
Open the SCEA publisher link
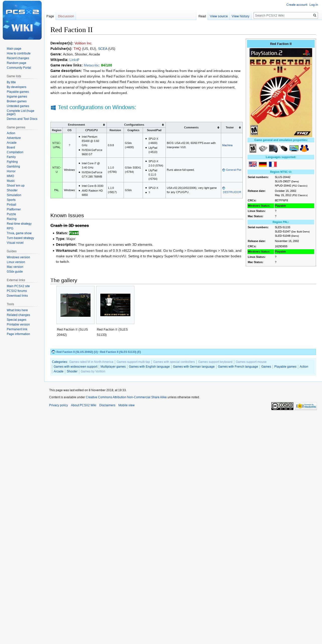click(x=103, y=49)
